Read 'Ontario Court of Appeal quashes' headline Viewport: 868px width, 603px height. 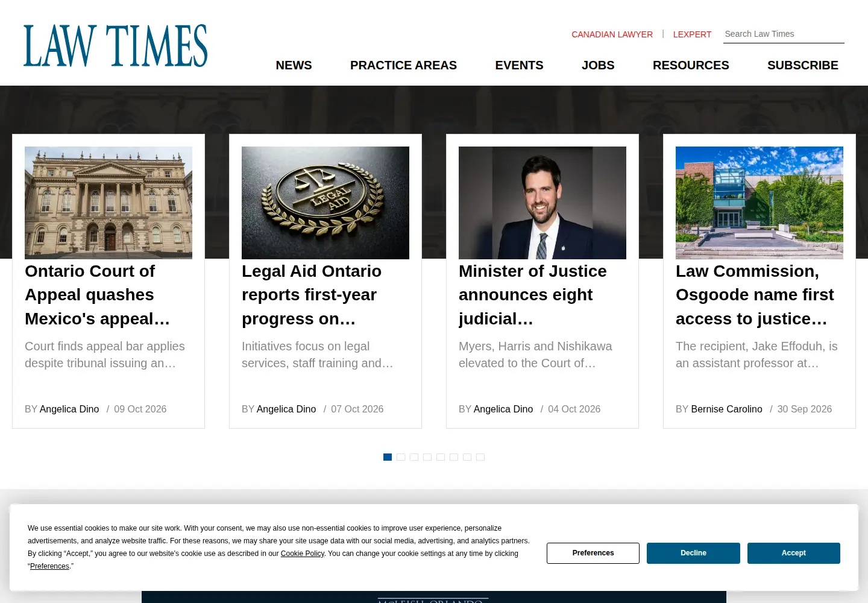[x=97, y=295]
